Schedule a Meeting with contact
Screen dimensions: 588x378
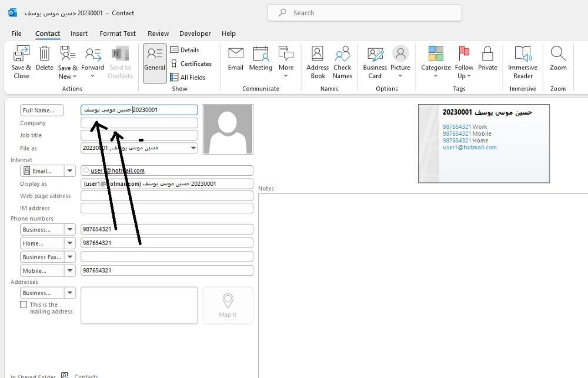pos(260,53)
